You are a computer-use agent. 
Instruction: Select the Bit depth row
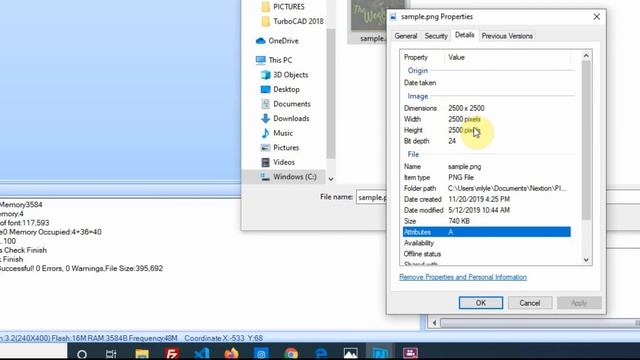pyautogui.click(x=487, y=141)
